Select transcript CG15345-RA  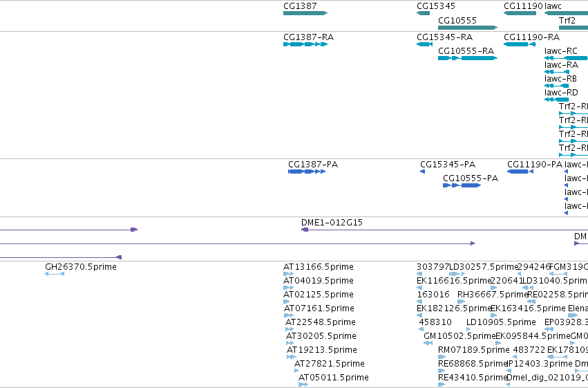[444, 37]
